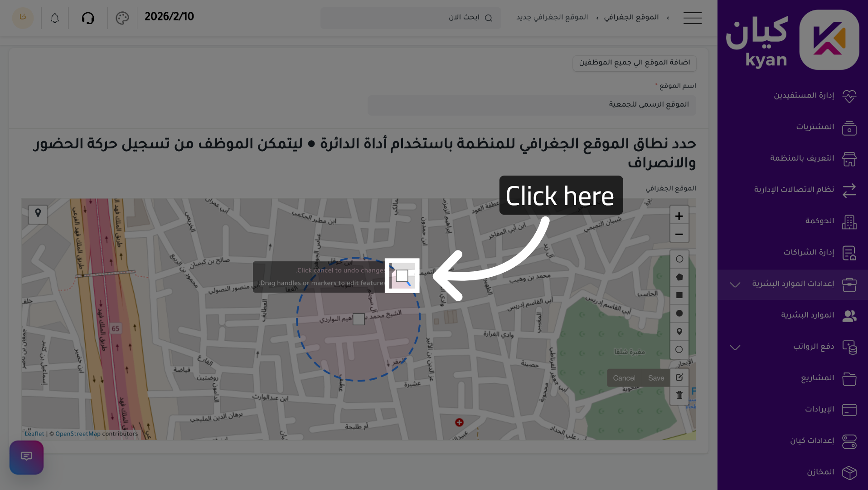Delete the drawn shape using the trash icon
This screenshot has height=490, width=868.
click(x=679, y=396)
